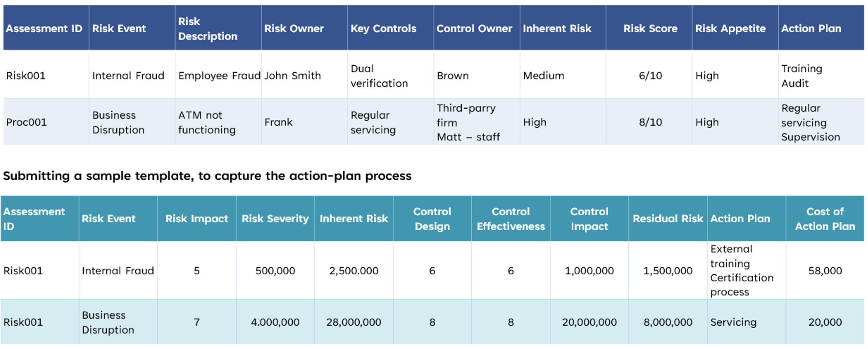This screenshot has height=349, width=868.
Task: Select the Medium inherent risk cell
Action: [543, 76]
